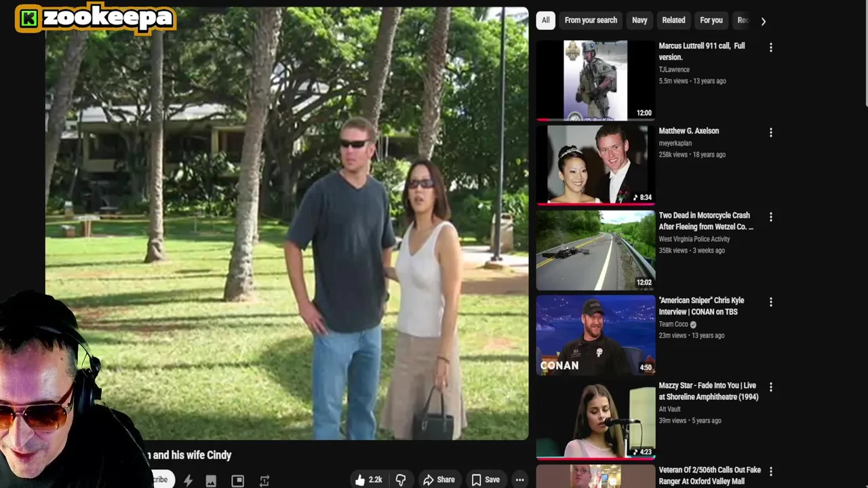Open the Share dialog
The height and width of the screenshot is (488, 868).
439,479
